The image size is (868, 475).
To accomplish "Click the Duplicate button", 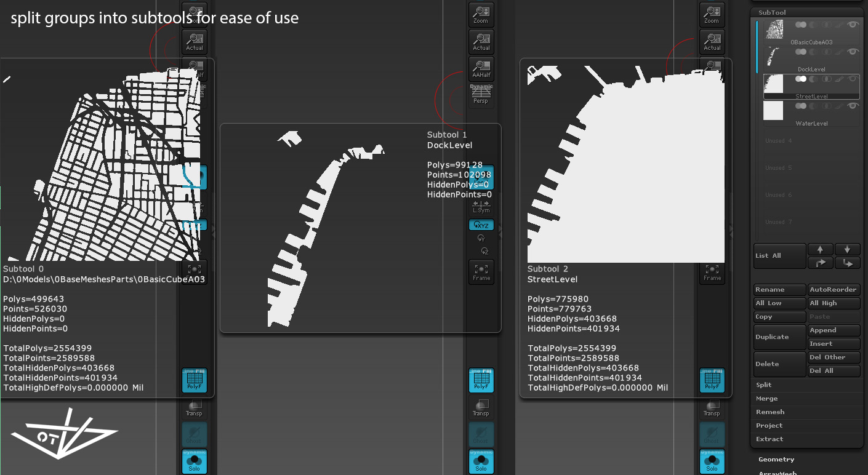I will (x=780, y=337).
